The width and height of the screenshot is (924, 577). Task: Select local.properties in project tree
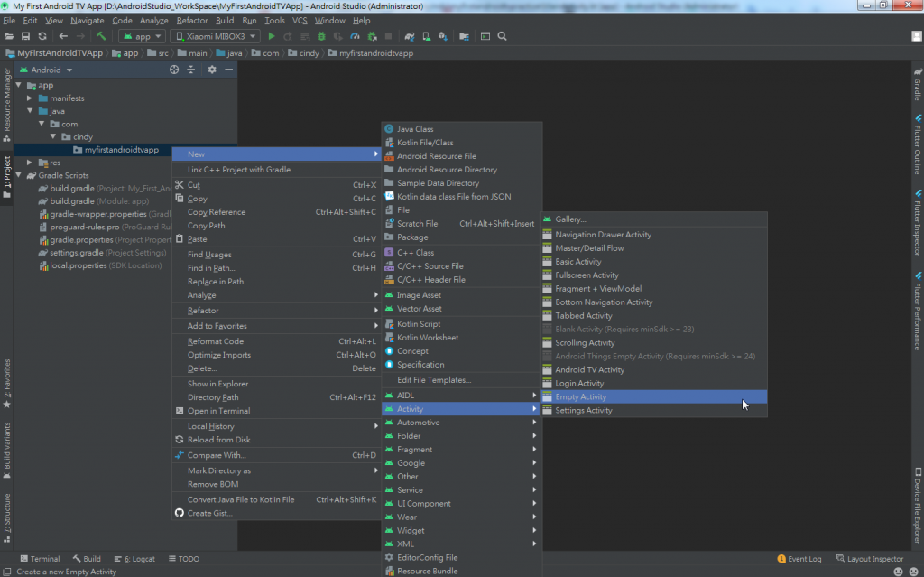click(x=99, y=265)
